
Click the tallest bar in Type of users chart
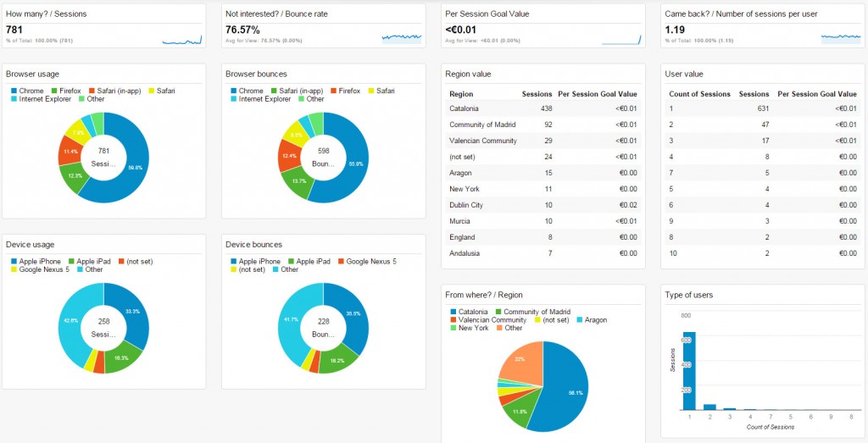coord(688,370)
